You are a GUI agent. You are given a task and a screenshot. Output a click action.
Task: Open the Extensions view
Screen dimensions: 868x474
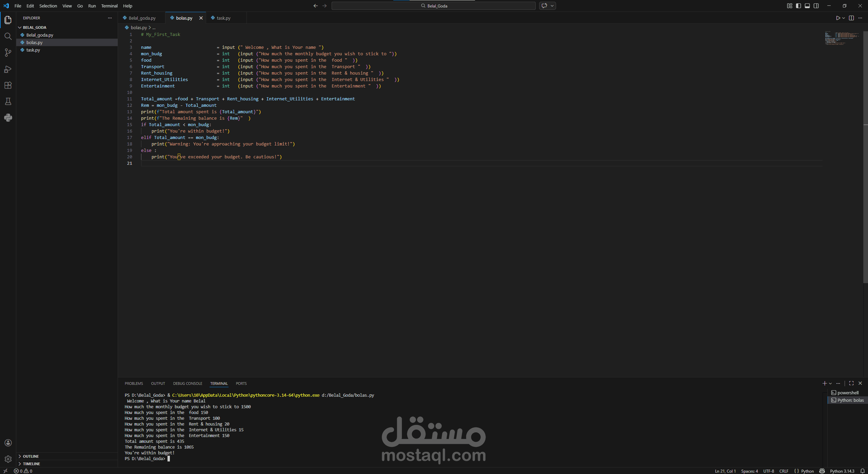click(x=8, y=85)
